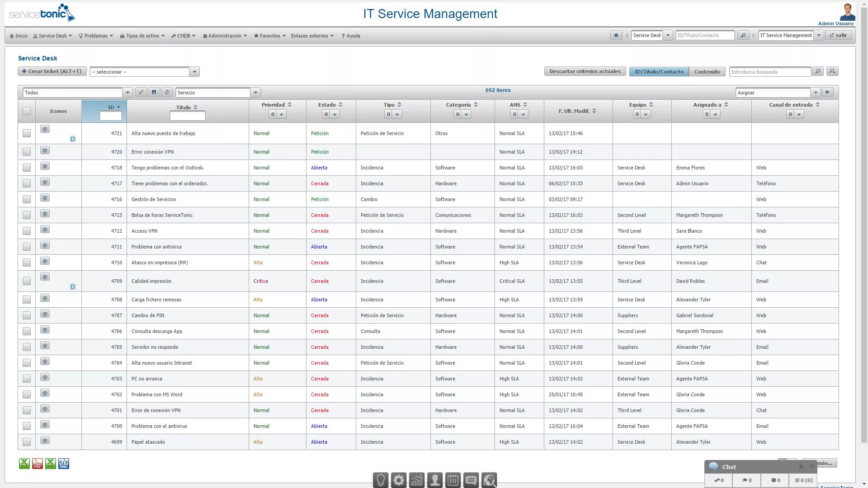This screenshot has height=488, width=868.
Task: Click the XML export icon
Action: click(64, 464)
